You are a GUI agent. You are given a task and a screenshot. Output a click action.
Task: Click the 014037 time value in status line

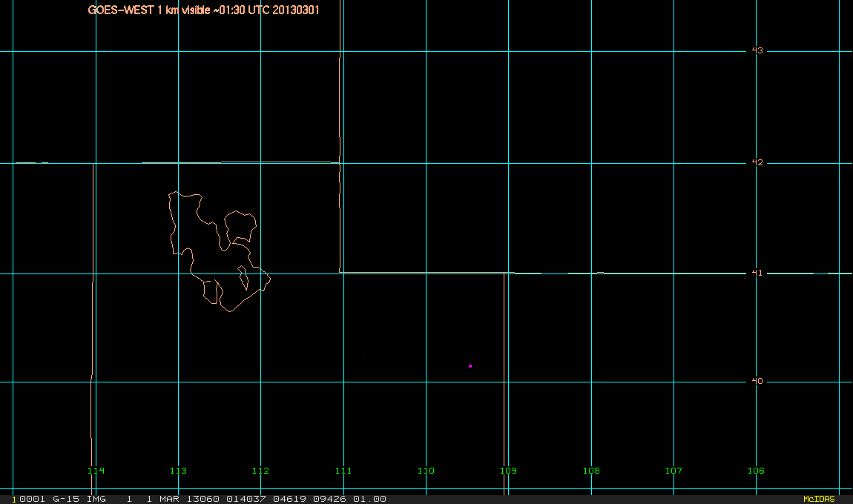tap(246, 499)
